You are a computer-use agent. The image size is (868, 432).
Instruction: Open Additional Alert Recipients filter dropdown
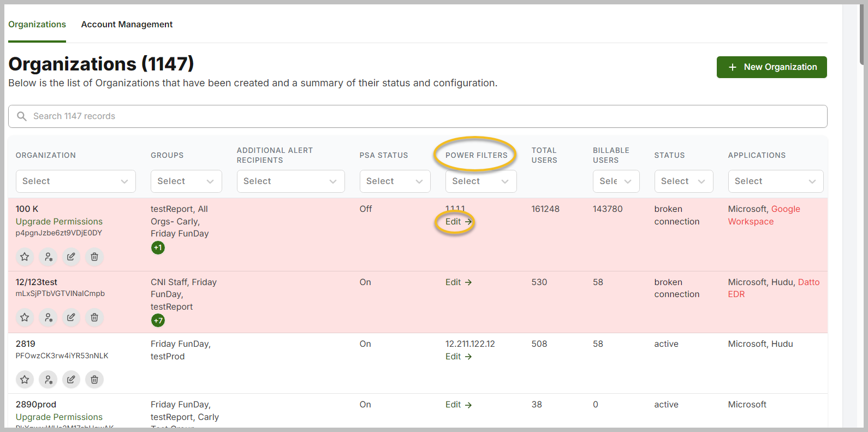[290, 181]
